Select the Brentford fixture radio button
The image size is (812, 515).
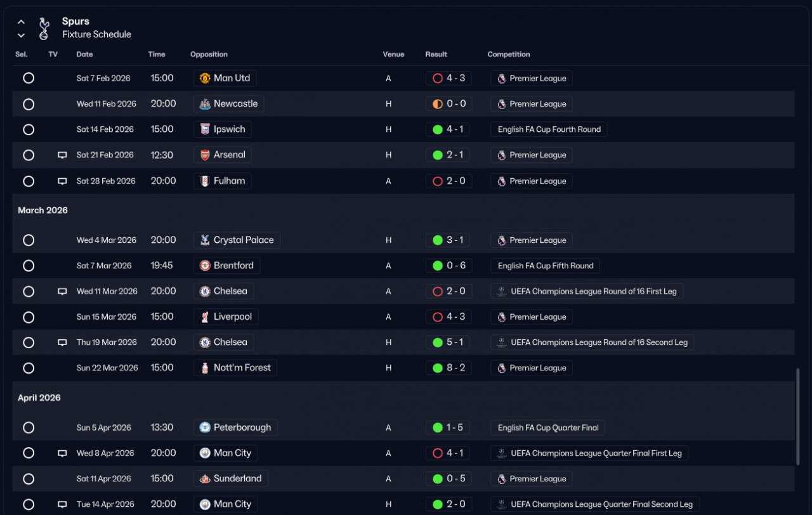pos(29,266)
